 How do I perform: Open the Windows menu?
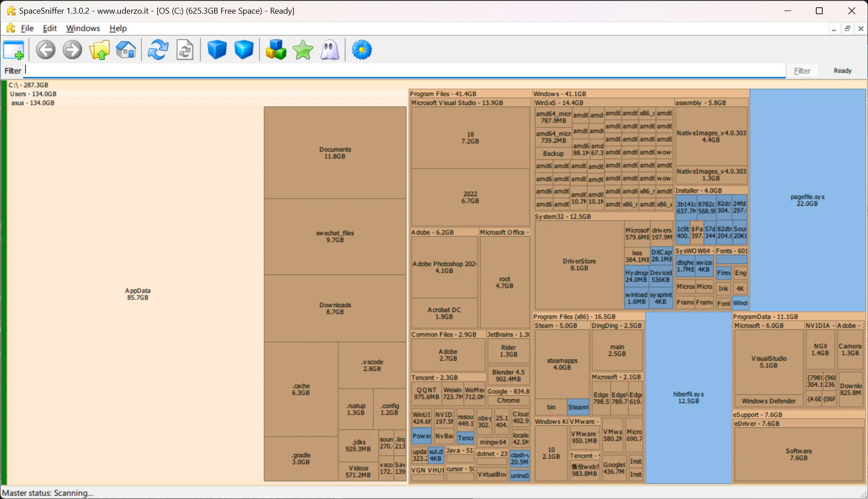[83, 28]
